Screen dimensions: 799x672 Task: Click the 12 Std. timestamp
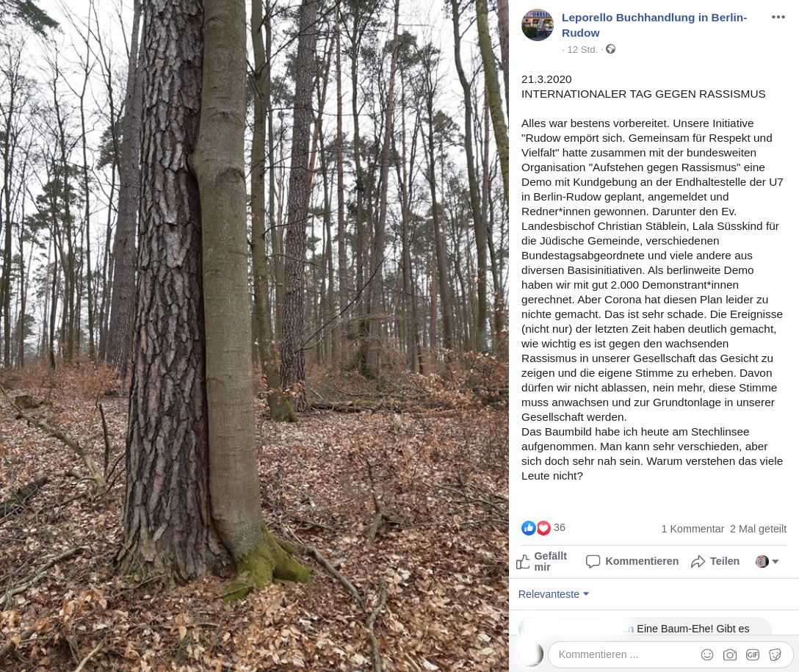coord(582,49)
